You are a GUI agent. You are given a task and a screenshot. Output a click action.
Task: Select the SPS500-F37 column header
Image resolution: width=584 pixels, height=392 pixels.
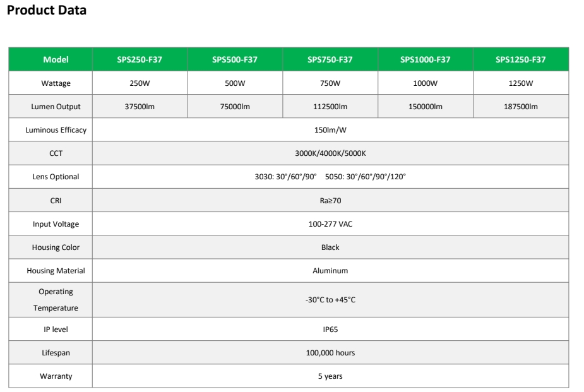pyautogui.click(x=235, y=60)
